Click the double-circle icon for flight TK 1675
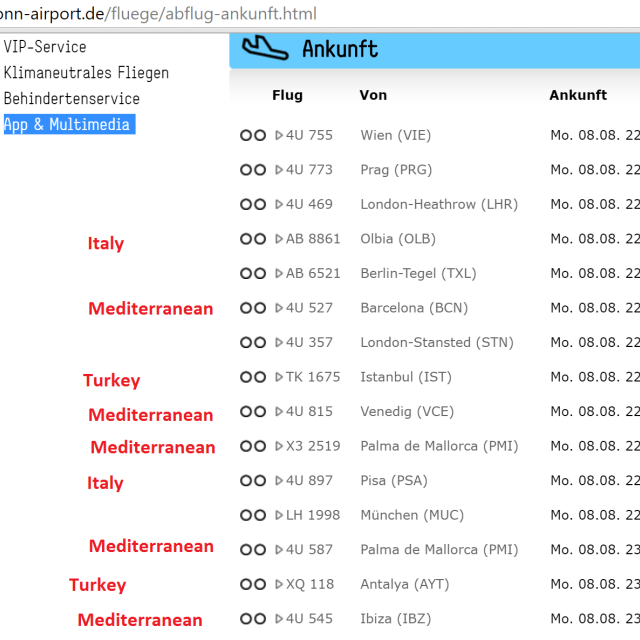Image resolution: width=640 pixels, height=640 pixels. [x=253, y=377]
